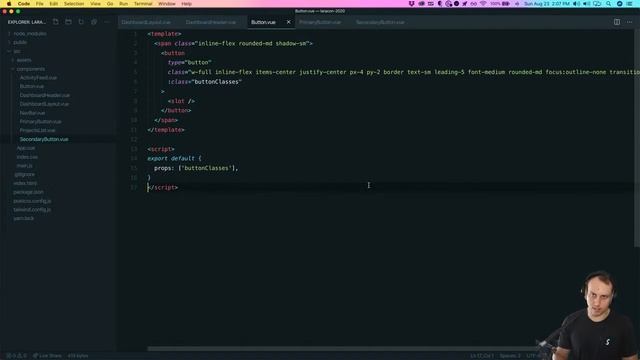Collapse the components folder
This screenshot has height=360, width=640.
point(31,69)
